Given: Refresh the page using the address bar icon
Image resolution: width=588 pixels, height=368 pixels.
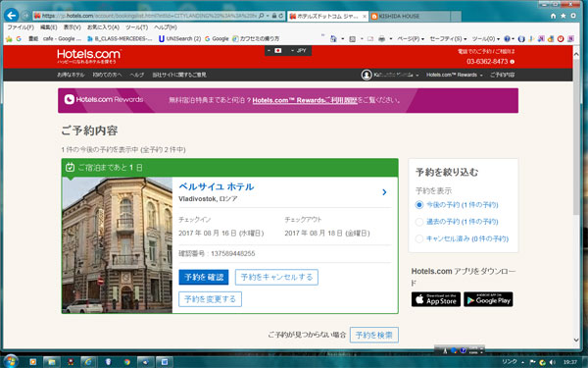Looking at the screenshot, I should point(281,16).
